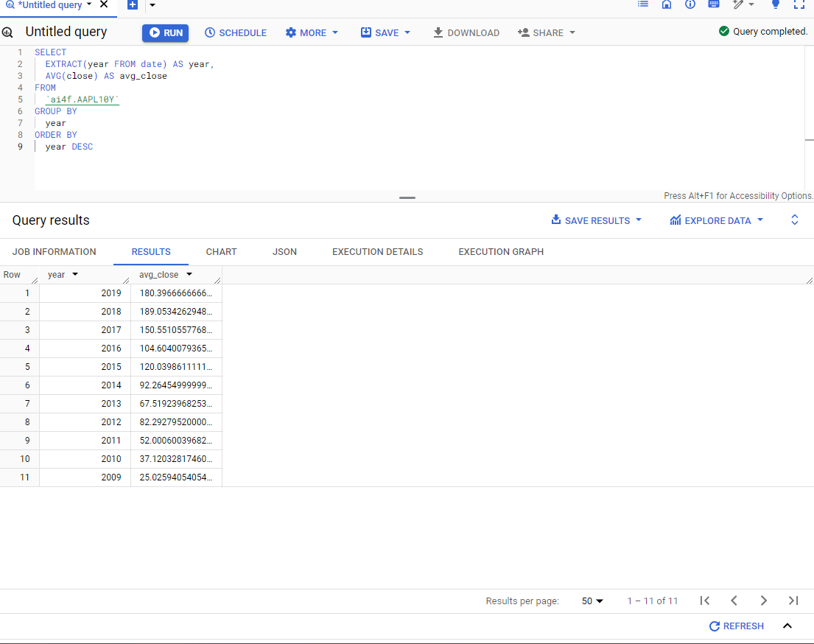This screenshot has height=644, width=814.
Task: Switch to Execution Details tab
Action: click(377, 252)
